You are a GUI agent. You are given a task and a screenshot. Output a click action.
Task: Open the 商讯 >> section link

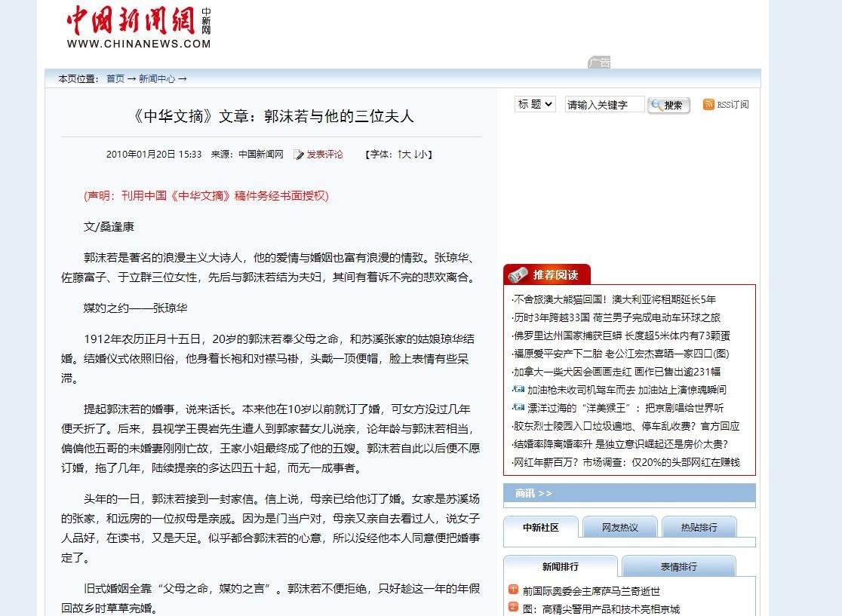[533, 493]
